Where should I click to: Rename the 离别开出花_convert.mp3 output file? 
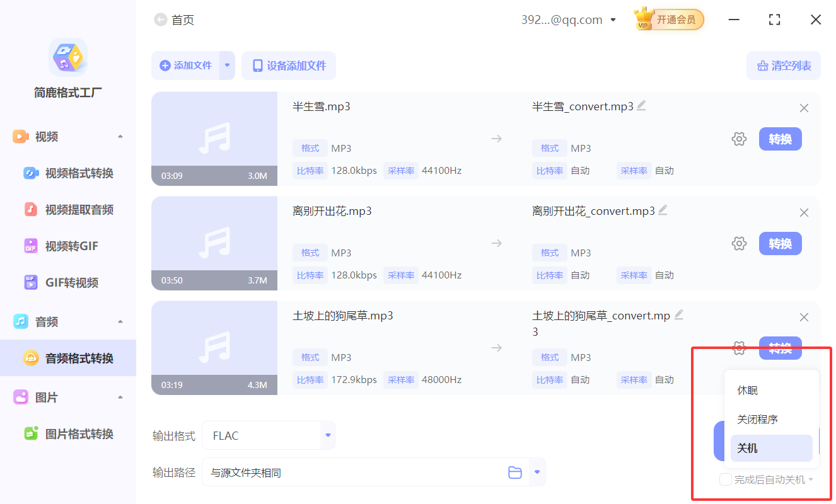pos(662,210)
